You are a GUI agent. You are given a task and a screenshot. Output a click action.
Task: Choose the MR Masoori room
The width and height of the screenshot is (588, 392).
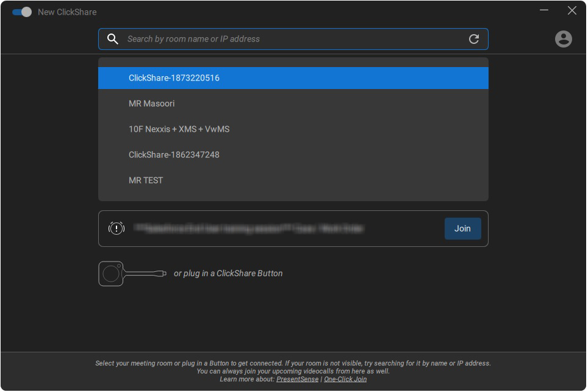coord(151,104)
